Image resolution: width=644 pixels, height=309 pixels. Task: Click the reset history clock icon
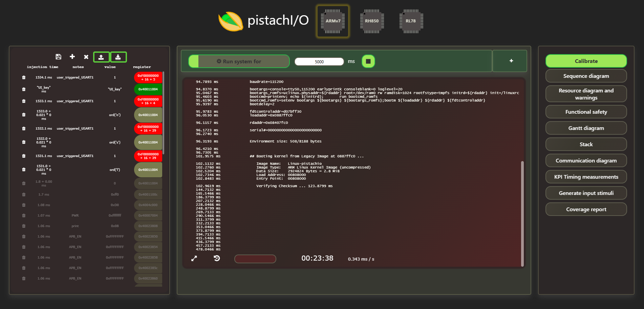[x=217, y=258]
